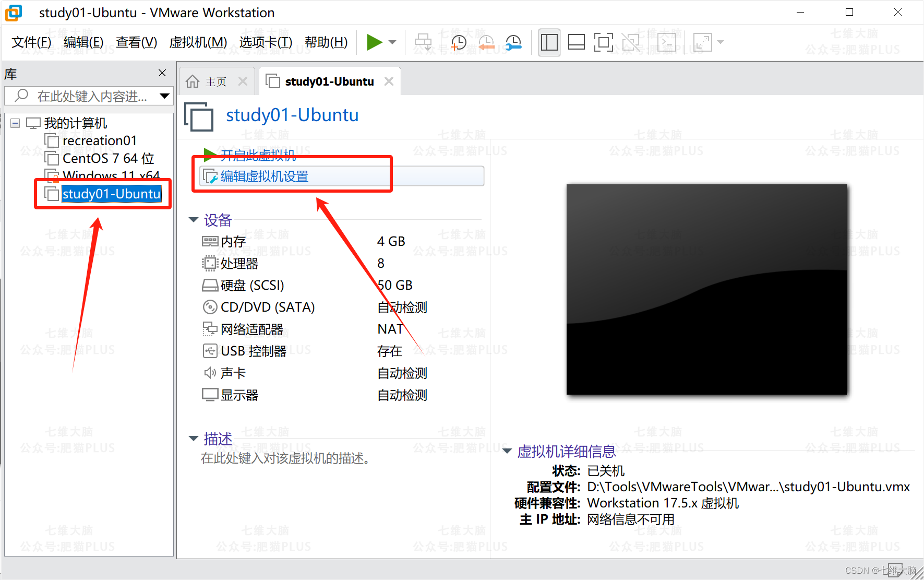Click the USB 控制器 device label
Viewport: 924px width, 580px height.
click(x=254, y=351)
